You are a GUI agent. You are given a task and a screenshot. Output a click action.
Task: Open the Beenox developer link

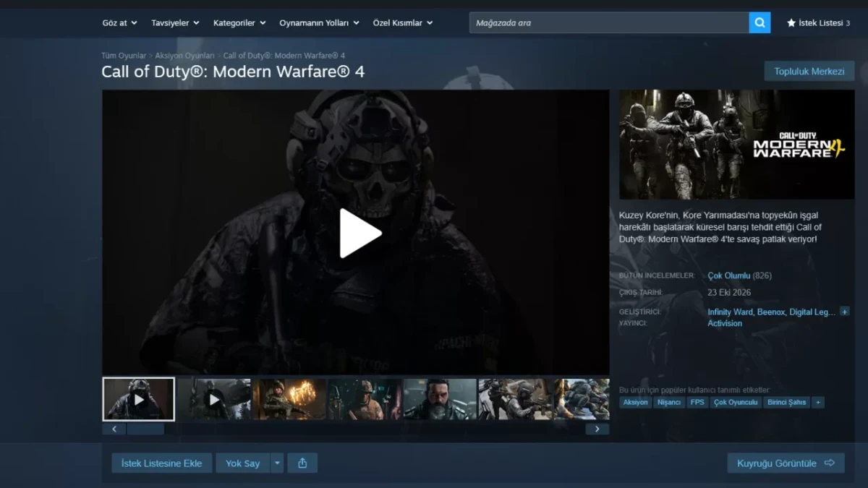pos(771,312)
